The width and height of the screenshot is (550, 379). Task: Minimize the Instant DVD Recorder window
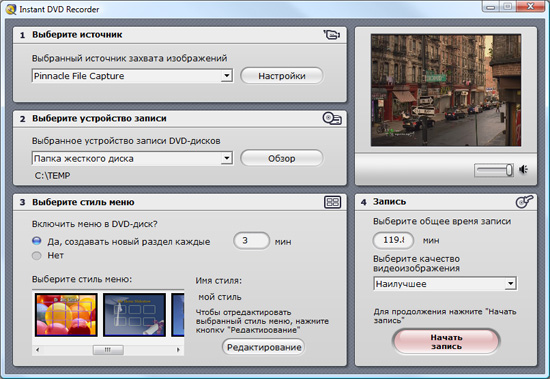click(491, 7)
